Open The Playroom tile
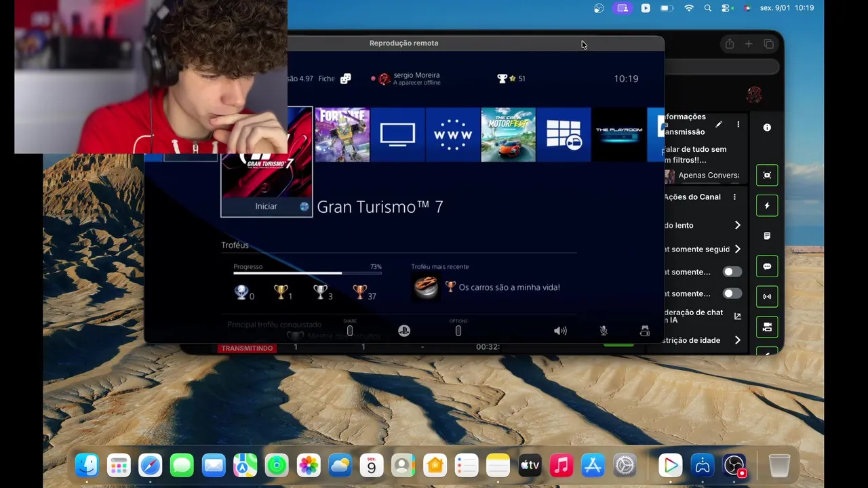The width and height of the screenshot is (868, 488). point(618,134)
